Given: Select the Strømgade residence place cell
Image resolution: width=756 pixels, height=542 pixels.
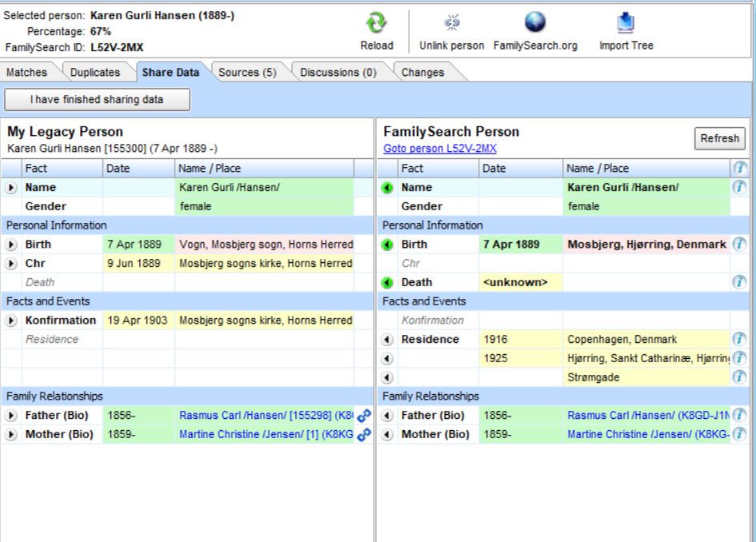Looking at the screenshot, I should coord(646,377).
